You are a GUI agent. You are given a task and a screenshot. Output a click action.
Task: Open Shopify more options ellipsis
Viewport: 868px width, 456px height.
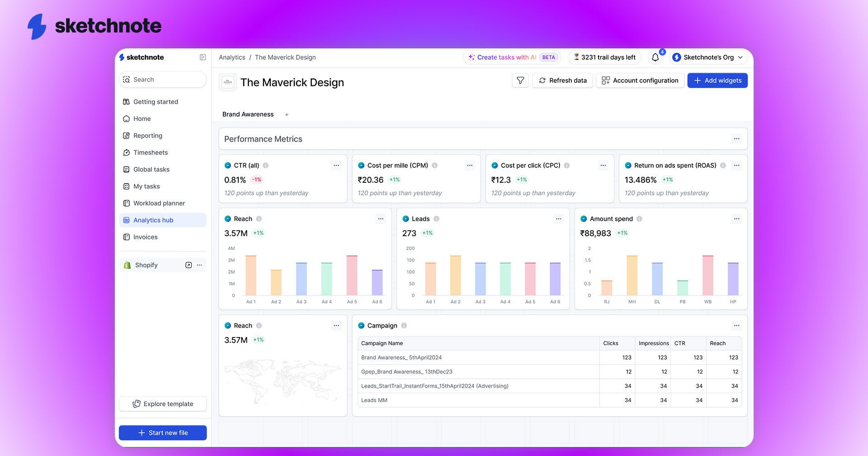(199, 265)
